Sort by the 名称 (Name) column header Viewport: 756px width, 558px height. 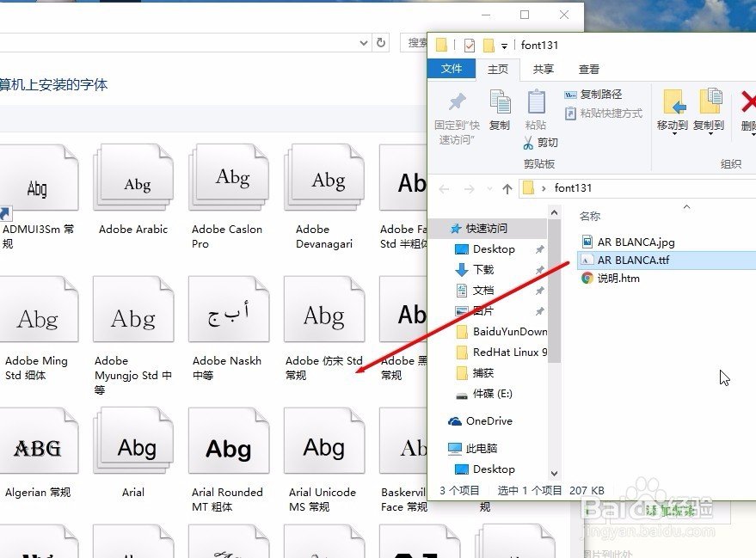tap(590, 217)
